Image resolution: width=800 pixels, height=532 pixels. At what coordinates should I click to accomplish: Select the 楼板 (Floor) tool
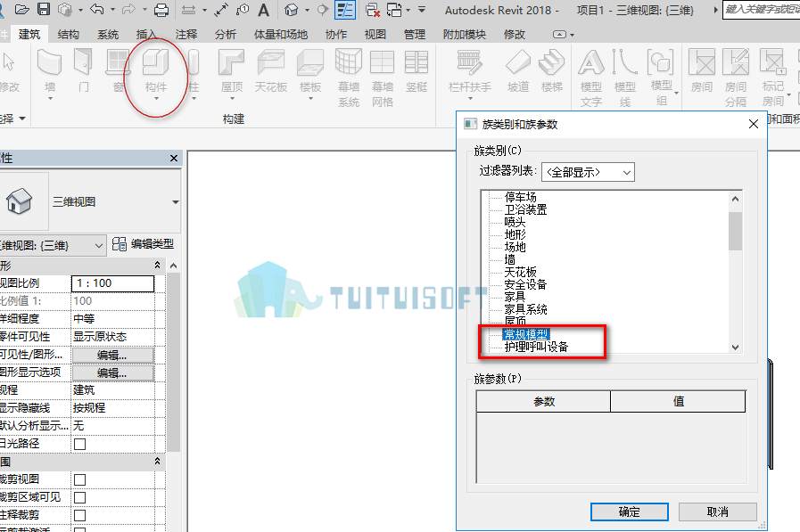point(310,70)
